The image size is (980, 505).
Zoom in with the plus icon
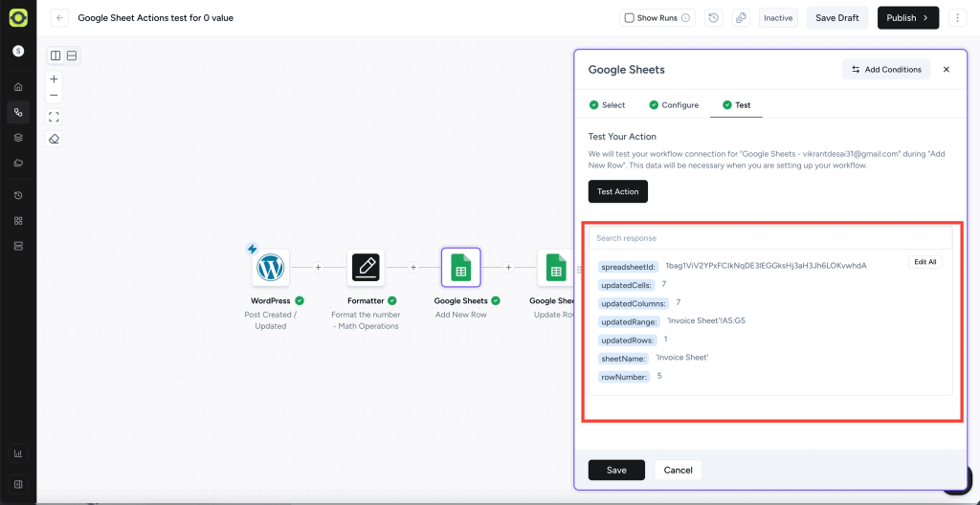(55, 79)
